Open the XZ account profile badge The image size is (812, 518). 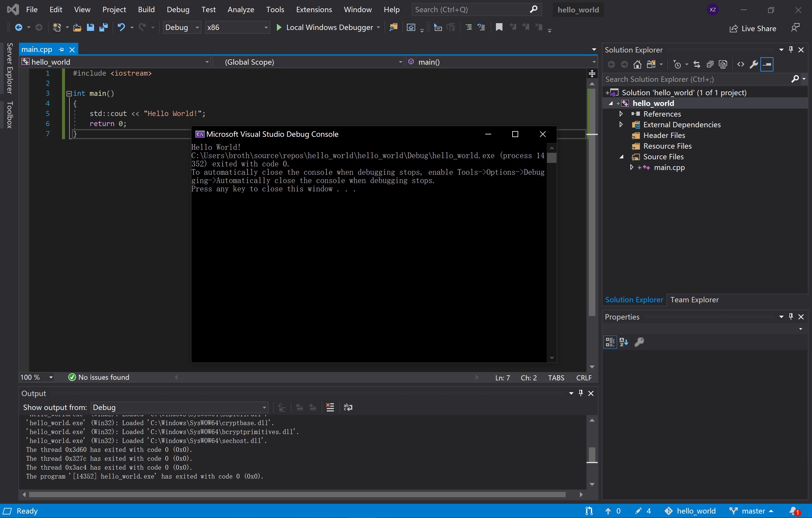point(713,10)
